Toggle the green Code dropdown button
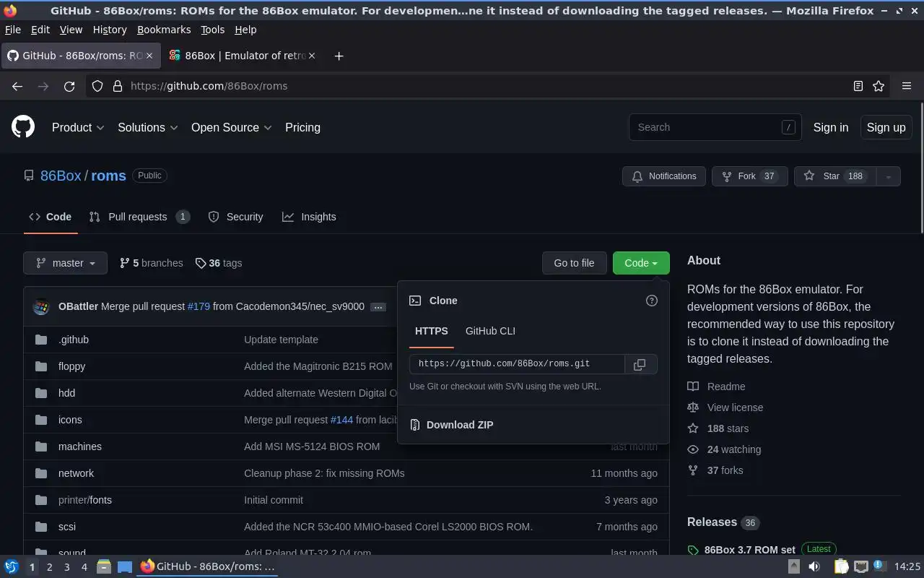 (641, 263)
